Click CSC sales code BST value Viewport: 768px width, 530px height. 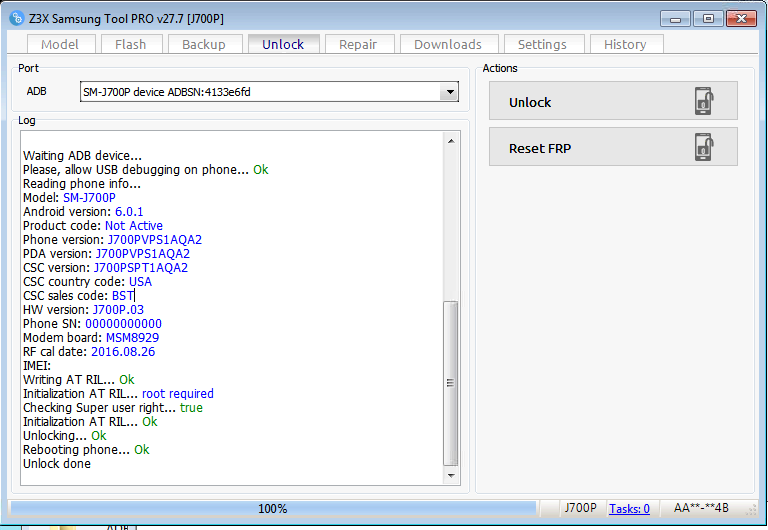[x=122, y=295]
